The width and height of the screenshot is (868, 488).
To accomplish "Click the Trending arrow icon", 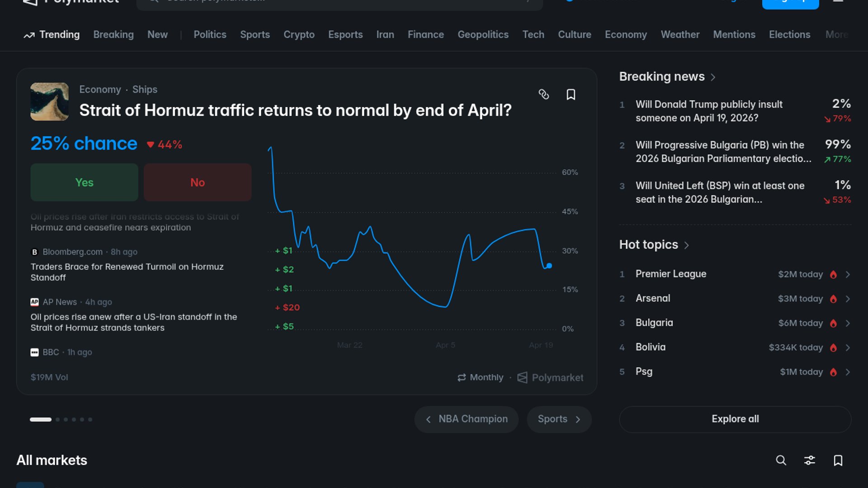I will [29, 35].
